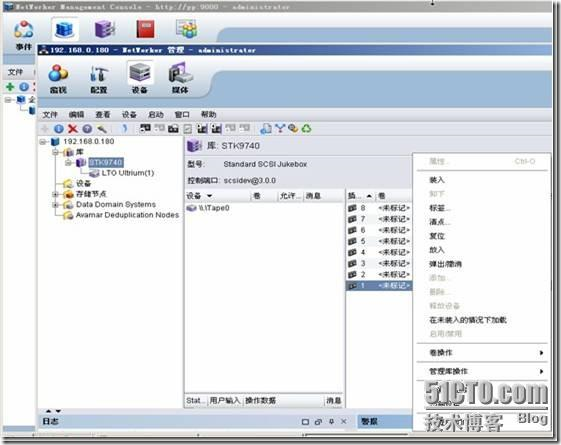This screenshot has height=445, width=561.
Task: Choose 装入 (Mount) from the context menu
Action: pos(437,180)
